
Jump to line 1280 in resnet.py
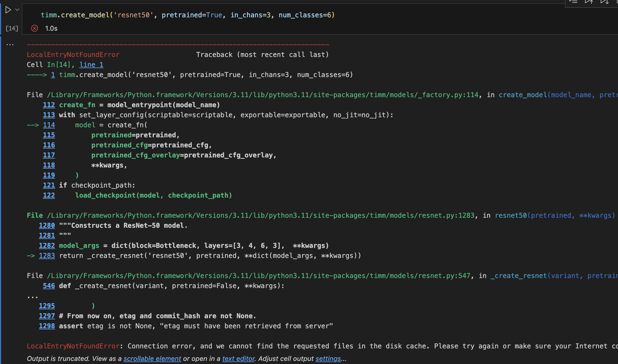click(47, 226)
